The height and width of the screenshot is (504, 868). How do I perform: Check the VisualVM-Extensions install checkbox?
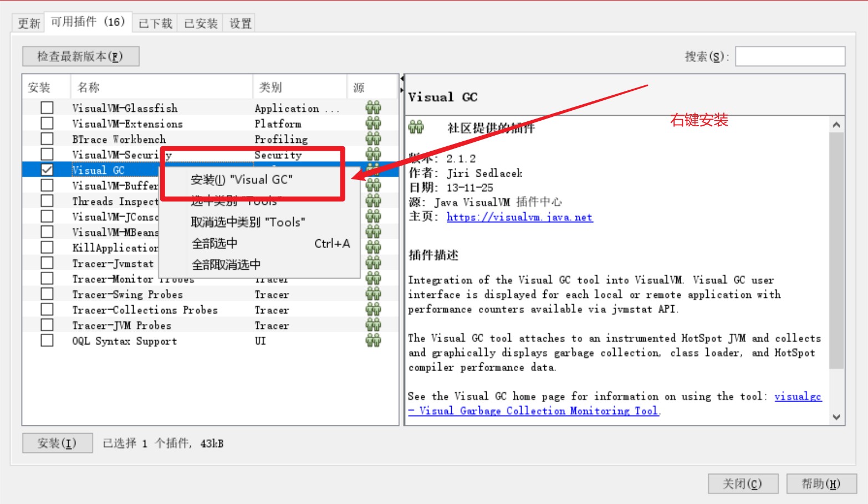[47, 123]
